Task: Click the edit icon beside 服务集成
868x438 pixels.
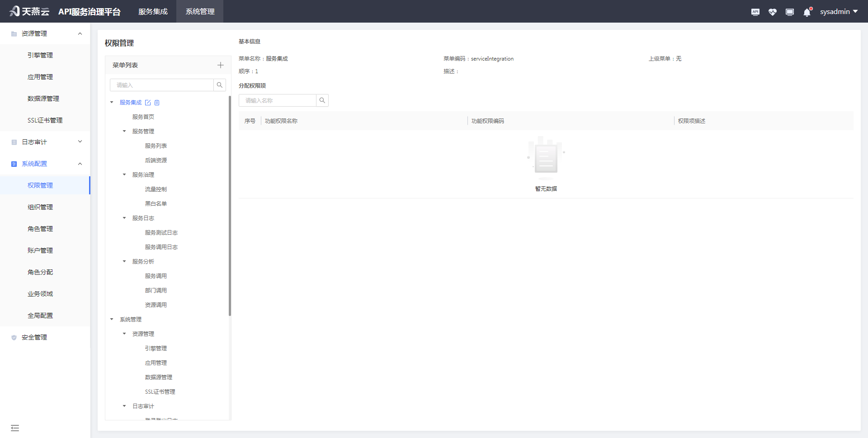Action: point(148,103)
